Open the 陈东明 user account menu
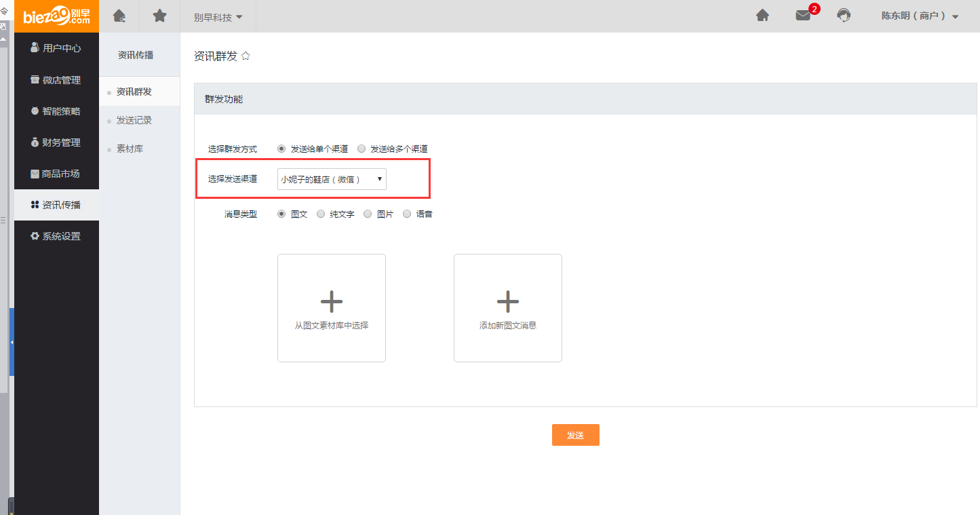The height and width of the screenshot is (515, 980). [920, 16]
